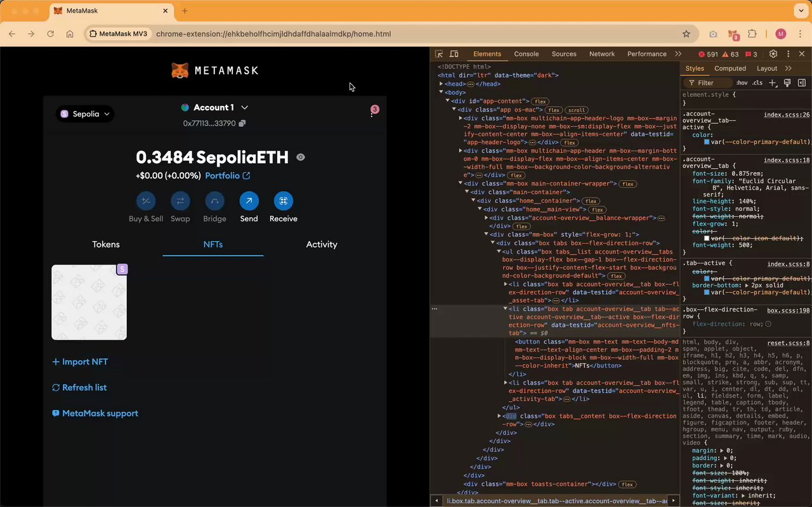Click the browser address bar URL

(x=273, y=34)
